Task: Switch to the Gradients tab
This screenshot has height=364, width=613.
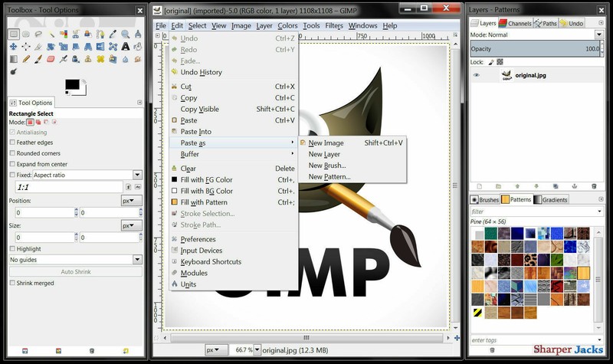Action: coord(551,200)
